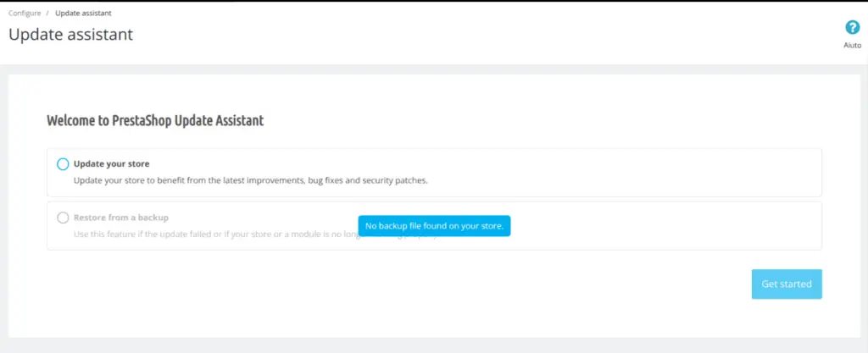The image size is (868, 353).
Task: Go to Configure in the breadcrumb
Action: (x=25, y=14)
